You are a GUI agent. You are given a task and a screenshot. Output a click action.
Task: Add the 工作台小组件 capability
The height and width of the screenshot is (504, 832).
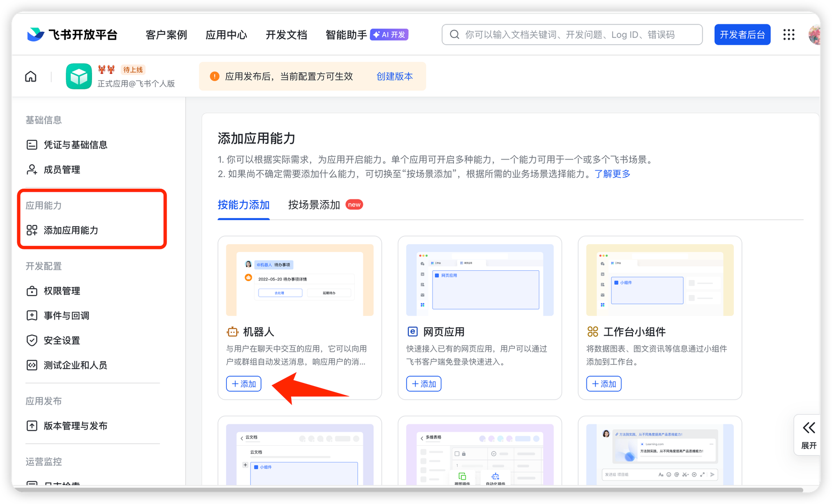pos(604,384)
